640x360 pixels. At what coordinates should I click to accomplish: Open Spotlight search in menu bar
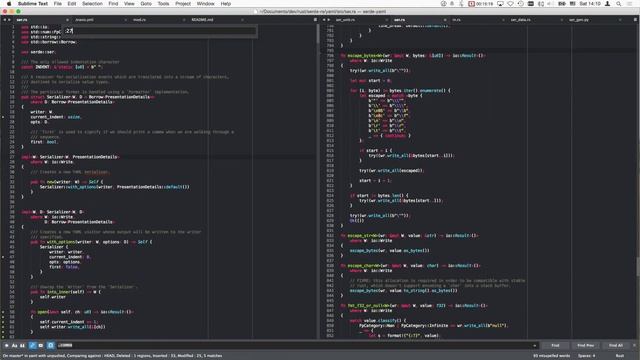(619, 4)
